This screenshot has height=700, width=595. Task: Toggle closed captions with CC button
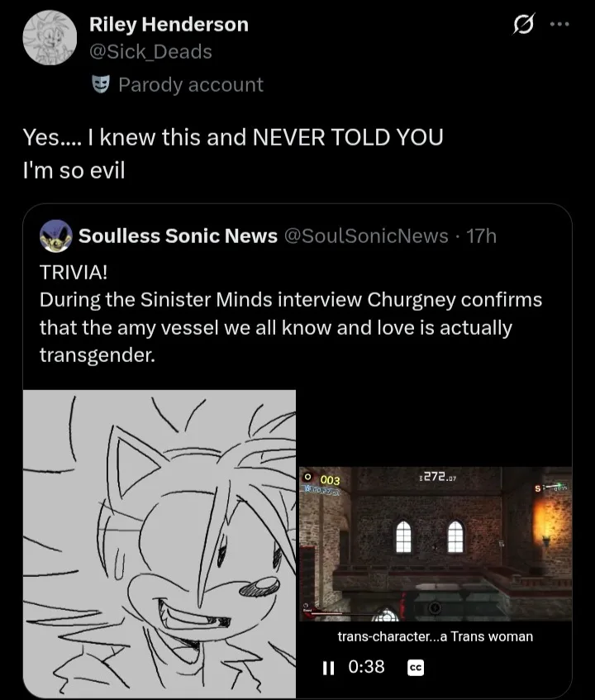coord(416,668)
